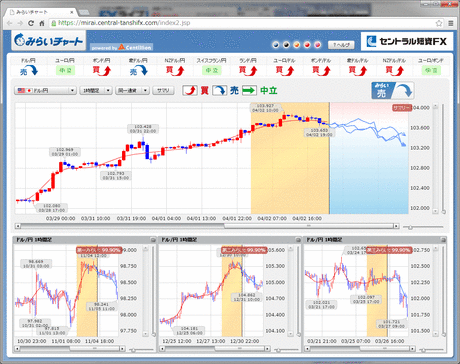460x364 pixels.
Task: Open the ドル/円 currency pair dropdown
Action: [x=46, y=91]
